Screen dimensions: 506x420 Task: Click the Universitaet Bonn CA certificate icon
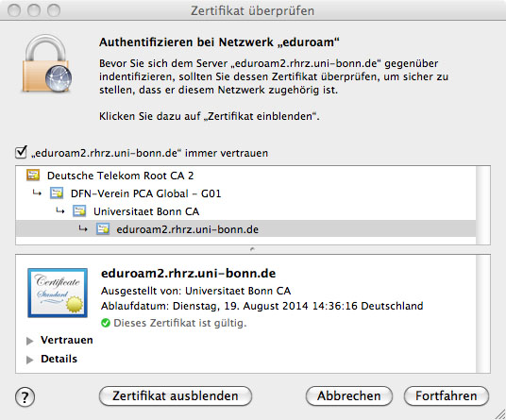[x=79, y=211]
